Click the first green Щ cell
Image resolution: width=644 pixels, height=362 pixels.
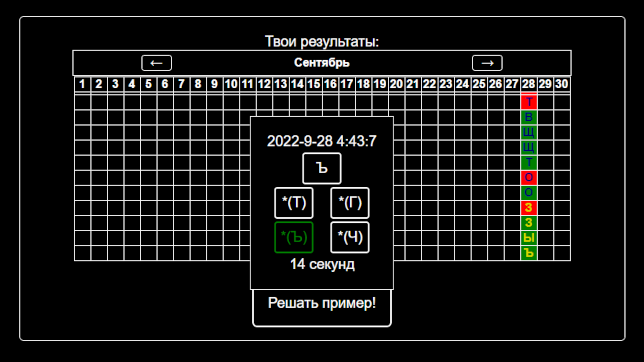(529, 133)
